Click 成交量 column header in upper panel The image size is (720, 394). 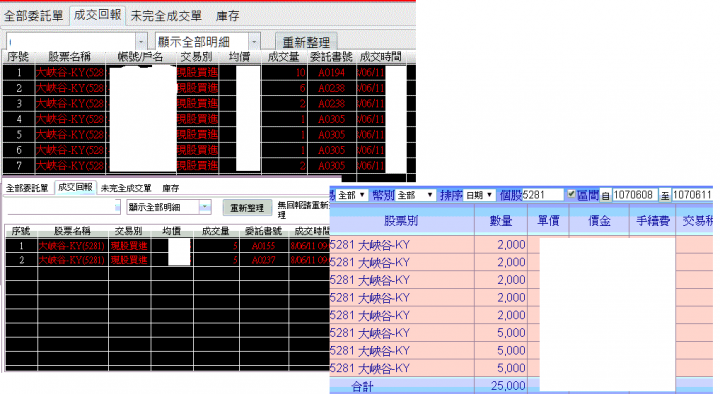point(284,57)
